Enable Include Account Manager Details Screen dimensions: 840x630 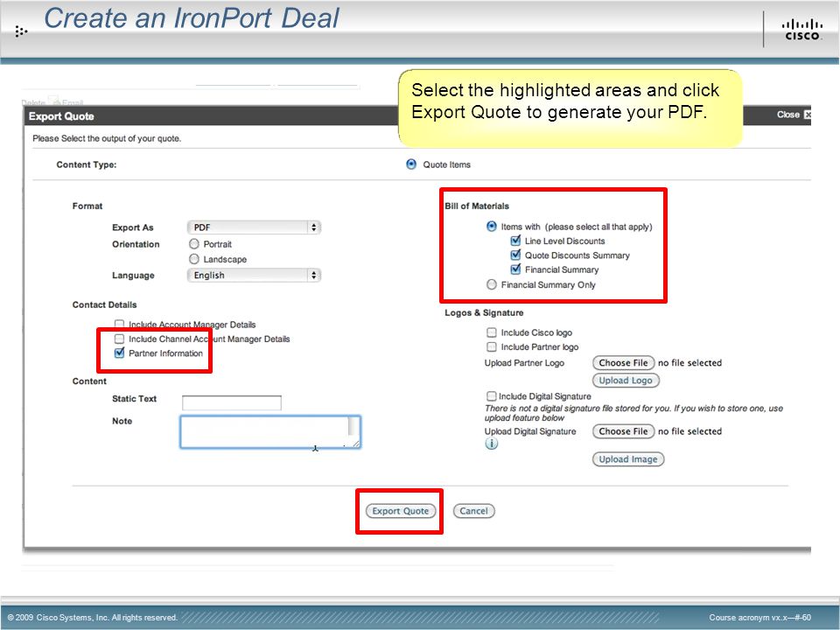120,324
